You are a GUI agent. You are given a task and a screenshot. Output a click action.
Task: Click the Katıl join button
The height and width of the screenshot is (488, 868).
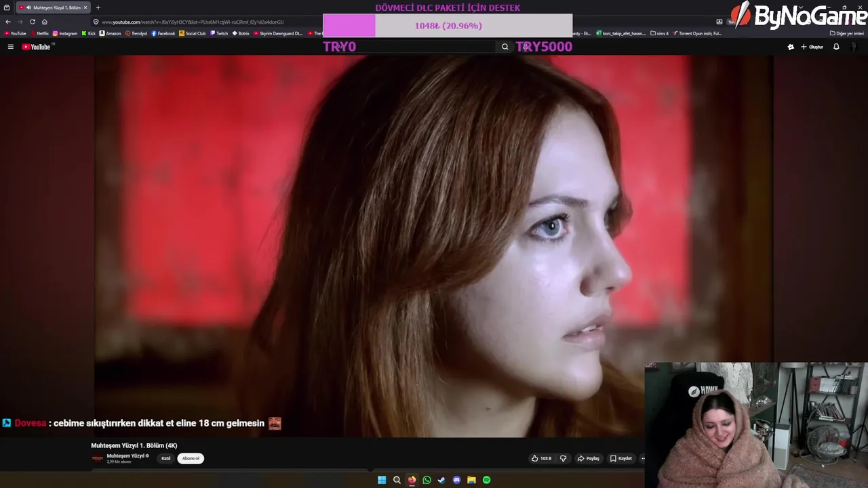pyautogui.click(x=165, y=458)
